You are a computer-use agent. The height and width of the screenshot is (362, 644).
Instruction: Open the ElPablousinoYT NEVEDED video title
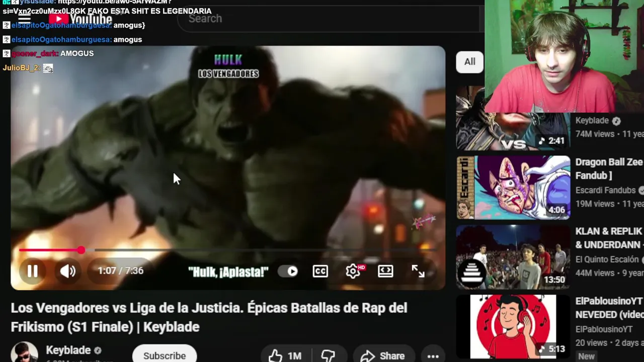pos(609,308)
